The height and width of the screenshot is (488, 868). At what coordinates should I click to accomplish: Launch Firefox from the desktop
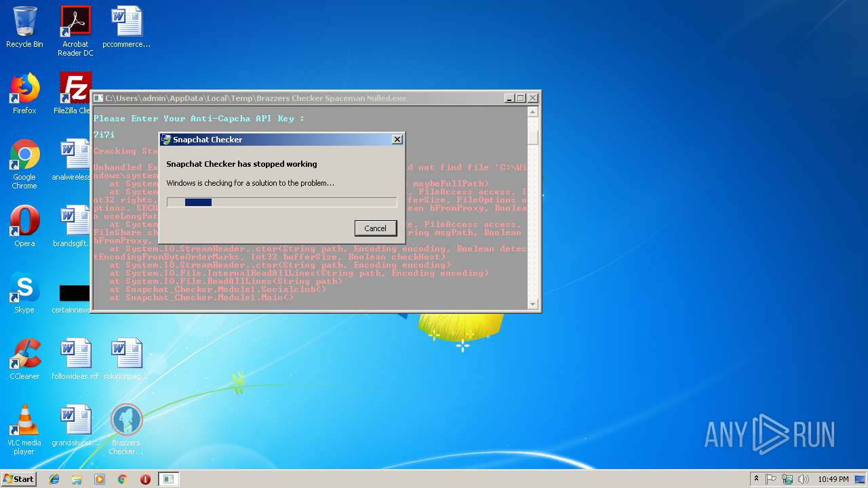tap(24, 94)
